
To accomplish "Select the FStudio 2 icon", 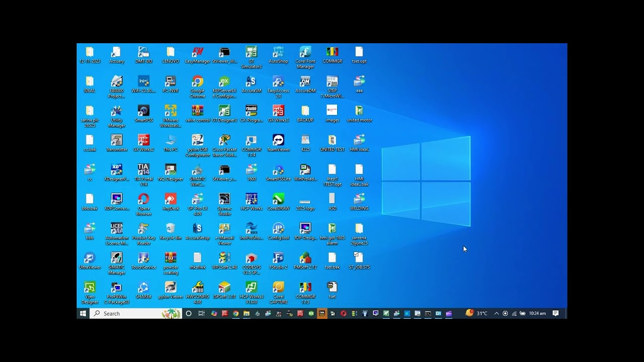I will coord(278,260).
